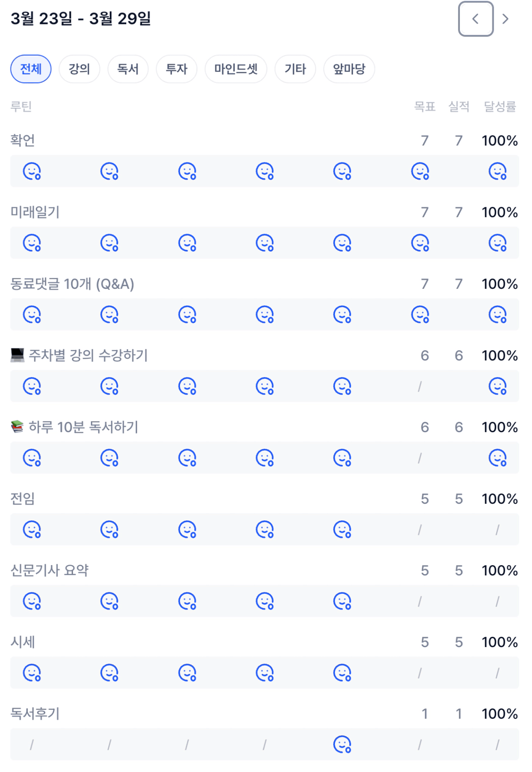
Task: Select the 전체 filter tab
Action: pos(31,69)
